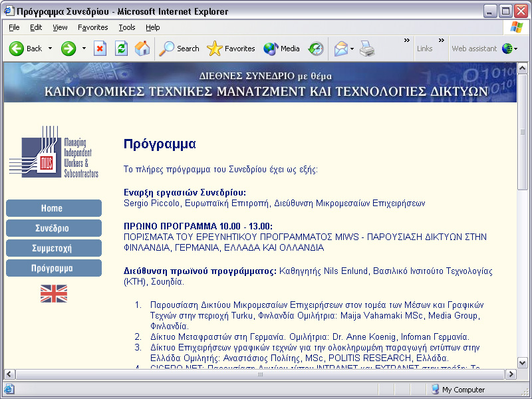
Task: Click the Back arrow icon
Action: [16, 49]
